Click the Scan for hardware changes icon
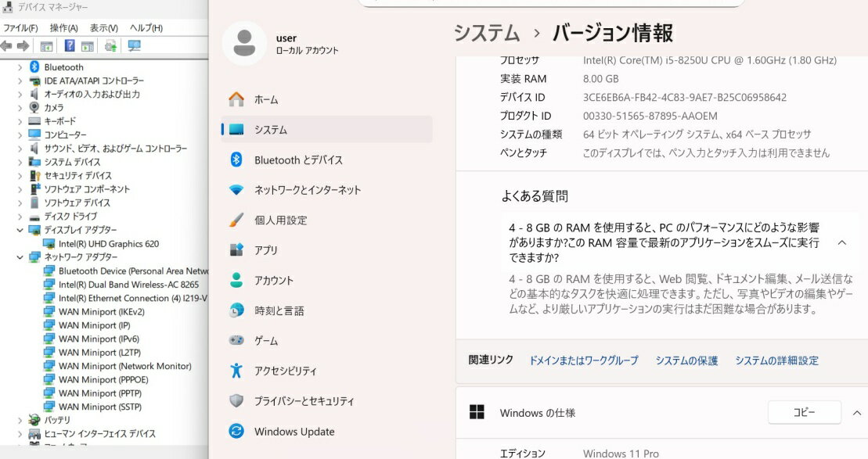Screen dimensions: 868x459 point(134,46)
